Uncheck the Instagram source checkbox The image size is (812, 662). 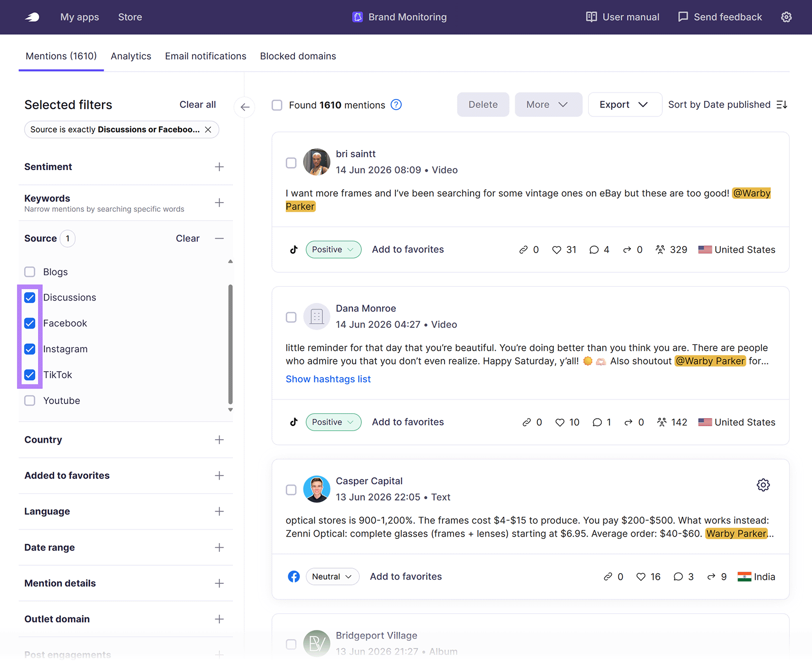pos(30,349)
